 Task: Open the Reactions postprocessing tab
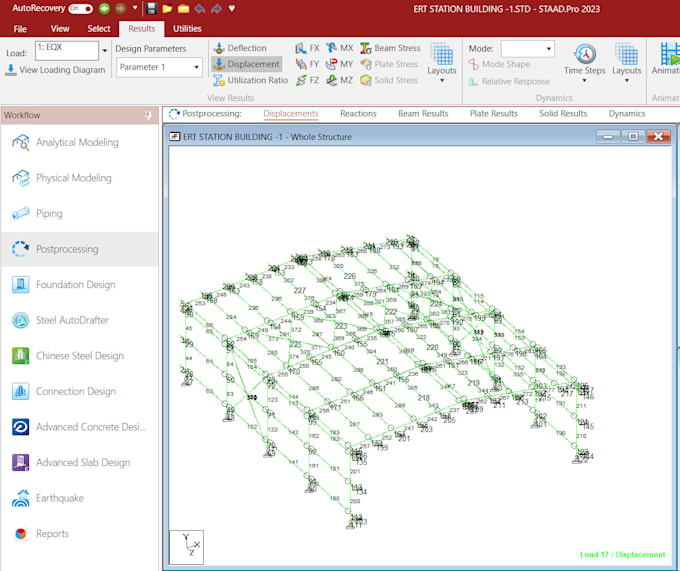(x=358, y=114)
